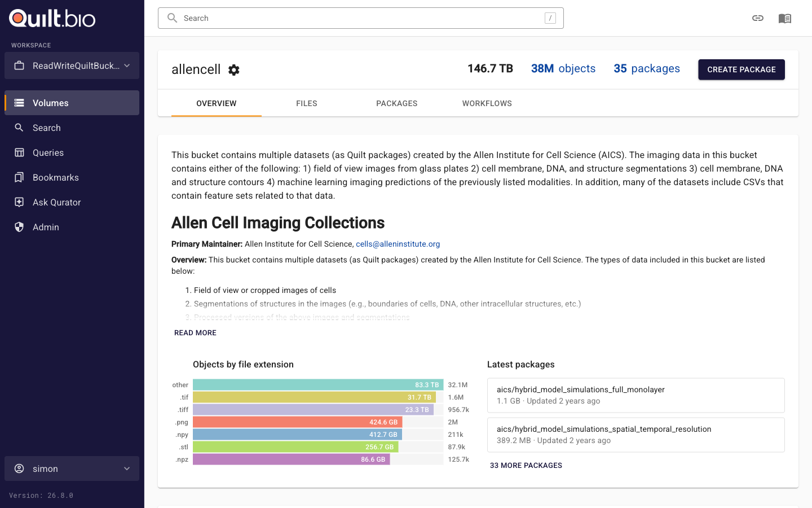This screenshot has height=508, width=812.
Task: Switch to the Files tab
Action: pyautogui.click(x=307, y=103)
